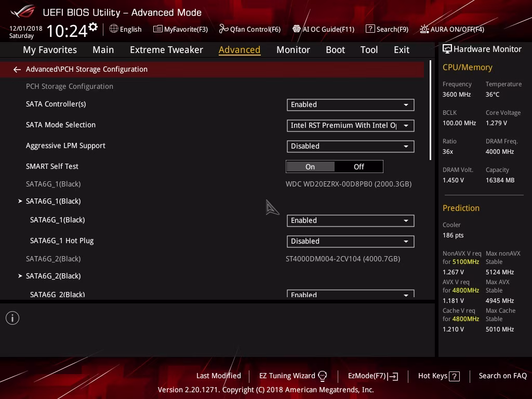This screenshot has width=532, height=399.
Task: Click the CPU/Memory section heading
Action: [x=467, y=68]
